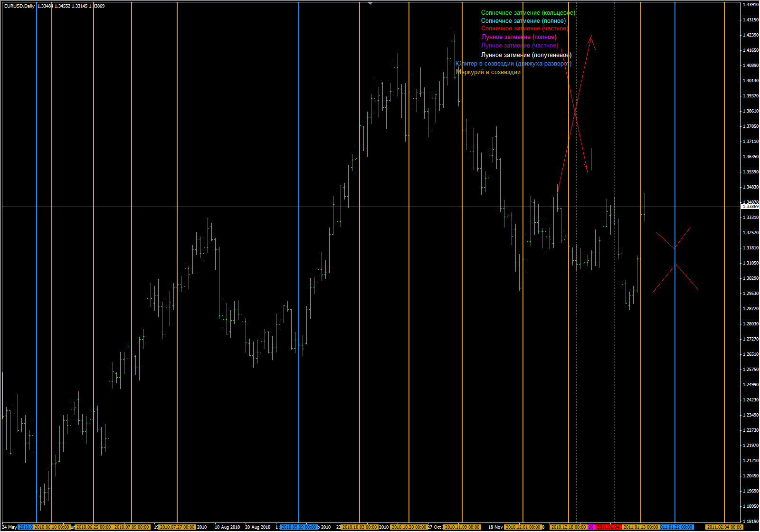Select the blue 'Юпитер в созвездии' legend label
This screenshot has height=532, width=760.
pyautogui.click(x=513, y=64)
